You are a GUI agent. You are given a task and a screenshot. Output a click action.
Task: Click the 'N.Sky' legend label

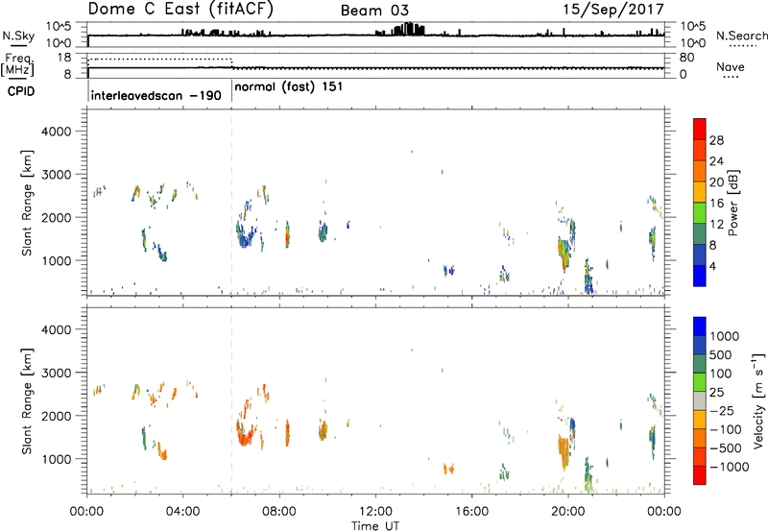[18, 36]
